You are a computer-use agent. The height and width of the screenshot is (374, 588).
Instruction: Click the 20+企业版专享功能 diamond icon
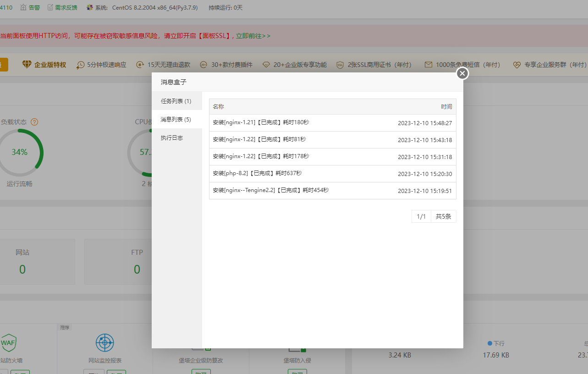266,65
